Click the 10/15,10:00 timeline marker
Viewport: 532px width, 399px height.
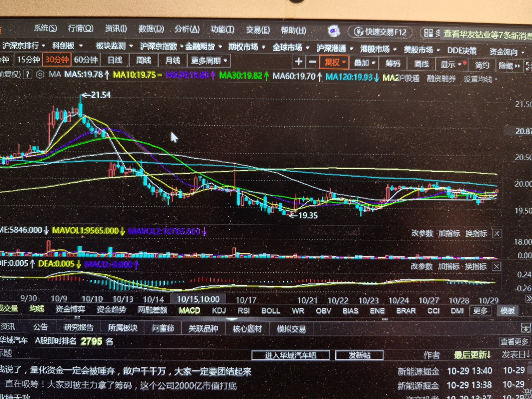198,299
